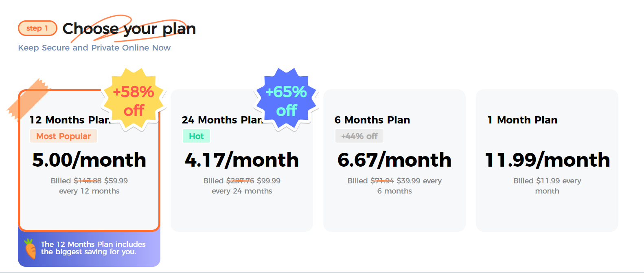Click the blue +65% off starburst badge
644x273 pixels.
tap(286, 100)
